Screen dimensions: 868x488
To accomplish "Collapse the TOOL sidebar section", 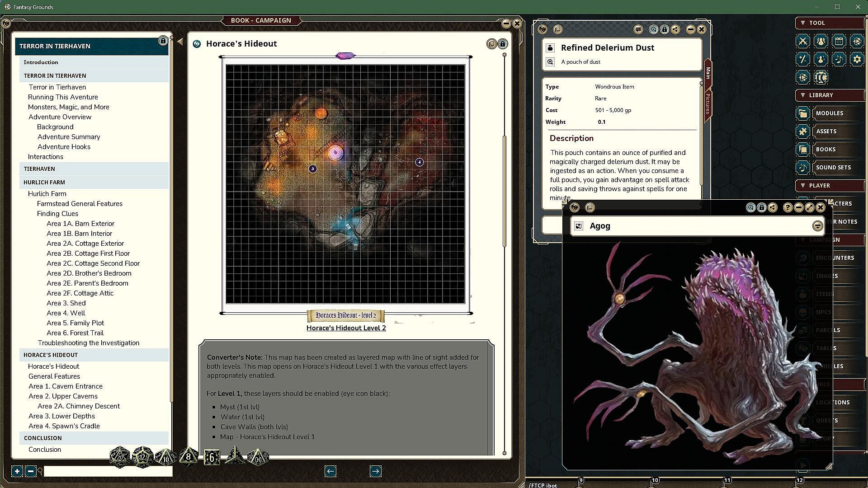I will pos(802,23).
